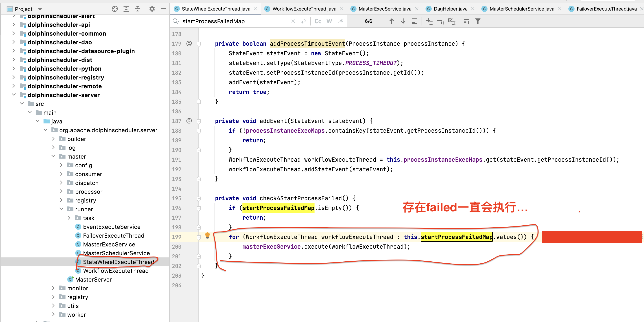This screenshot has height=322, width=644.
Task: Fold the if block at line 196
Action: click(199, 208)
